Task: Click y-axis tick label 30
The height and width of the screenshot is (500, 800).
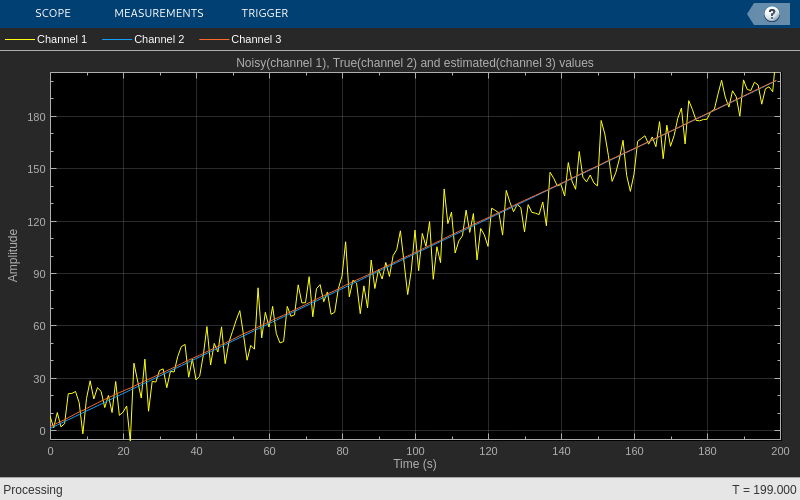Action: [39, 379]
